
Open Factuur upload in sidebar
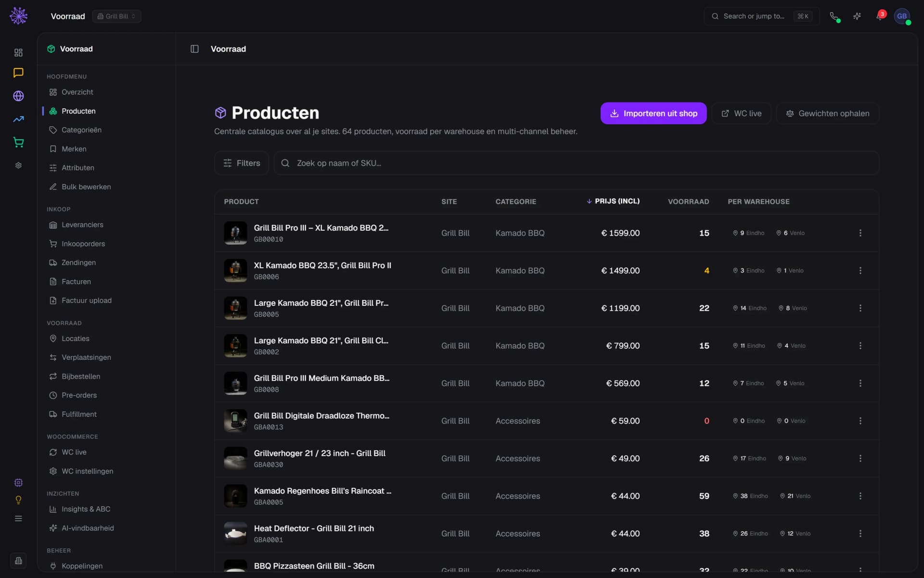pos(86,301)
